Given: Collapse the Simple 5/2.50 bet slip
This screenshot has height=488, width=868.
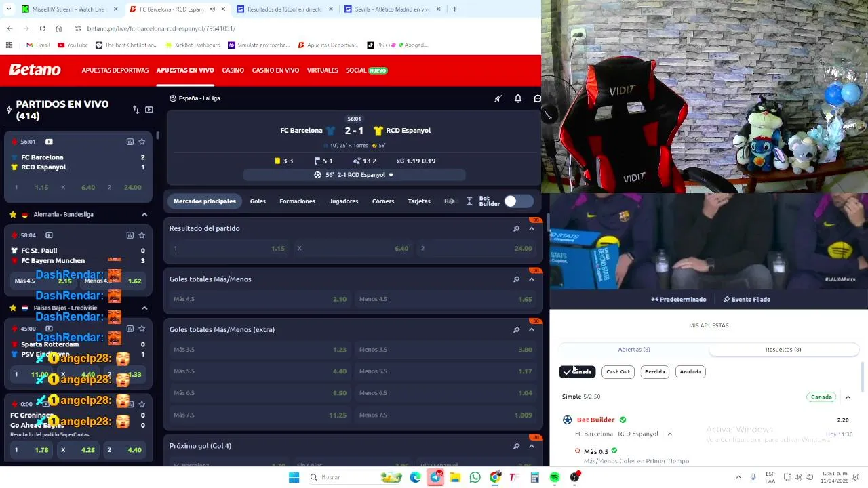Looking at the screenshot, I should coord(848,397).
